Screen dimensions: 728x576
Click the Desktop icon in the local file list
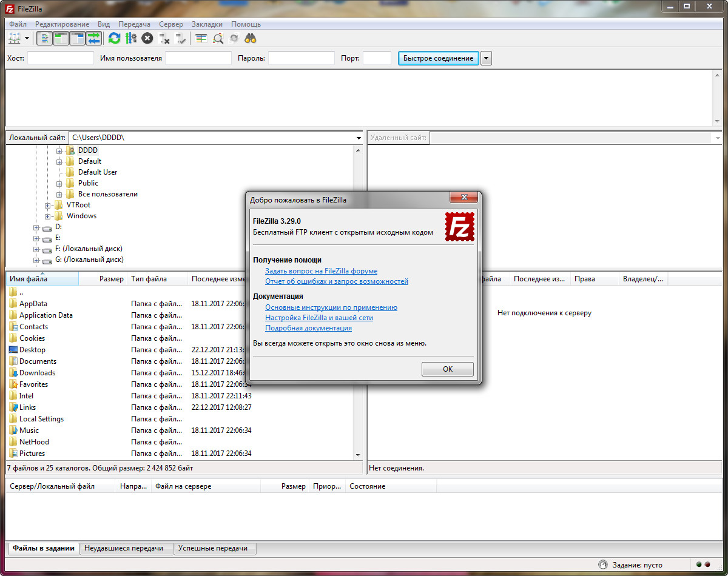point(13,350)
